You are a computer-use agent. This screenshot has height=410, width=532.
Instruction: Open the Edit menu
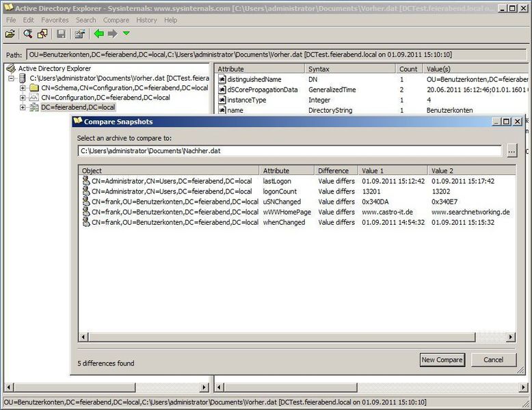[29, 20]
